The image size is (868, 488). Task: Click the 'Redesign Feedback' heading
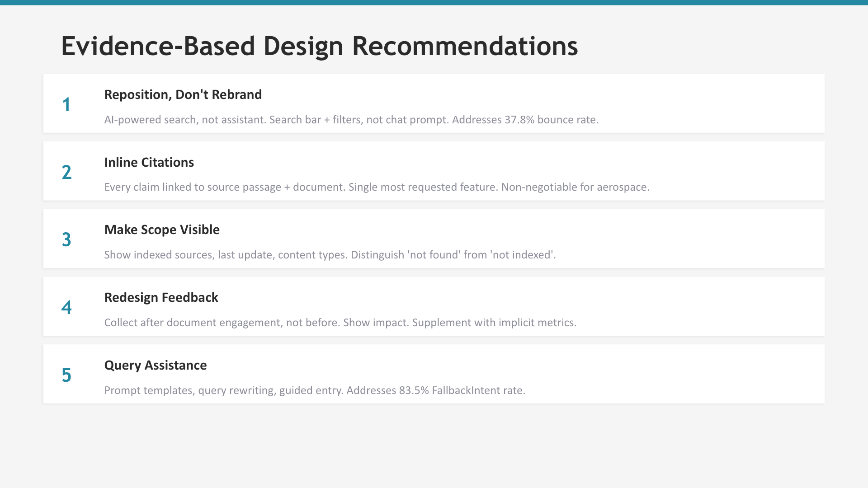pyautogui.click(x=161, y=297)
